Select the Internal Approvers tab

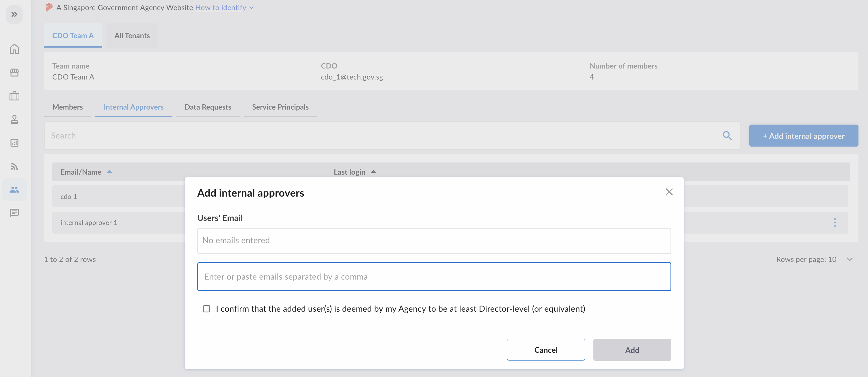[133, 107]
